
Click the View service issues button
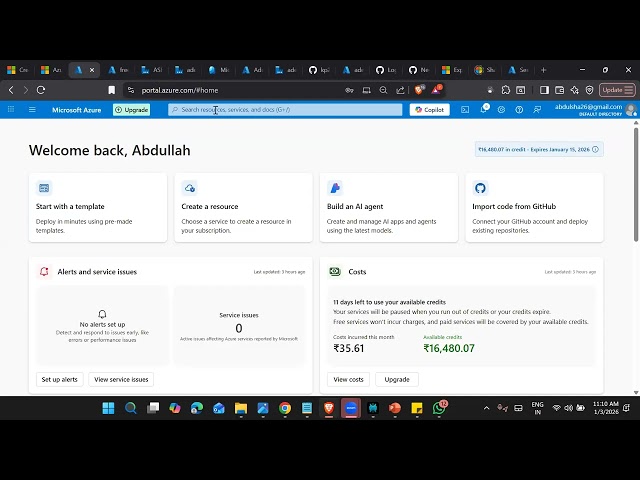(x=121, y=380)
